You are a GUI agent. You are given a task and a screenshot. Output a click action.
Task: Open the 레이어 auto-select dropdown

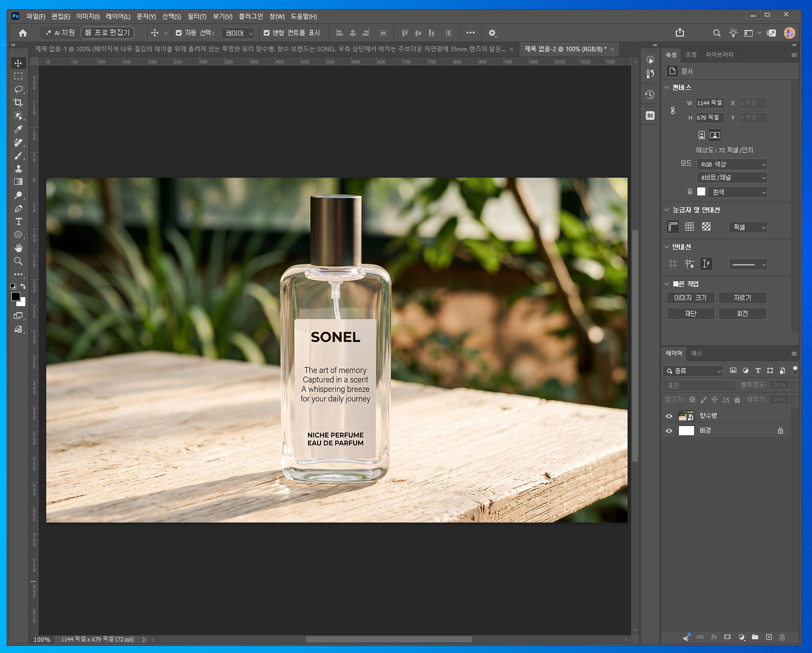[x=238, y=33]
